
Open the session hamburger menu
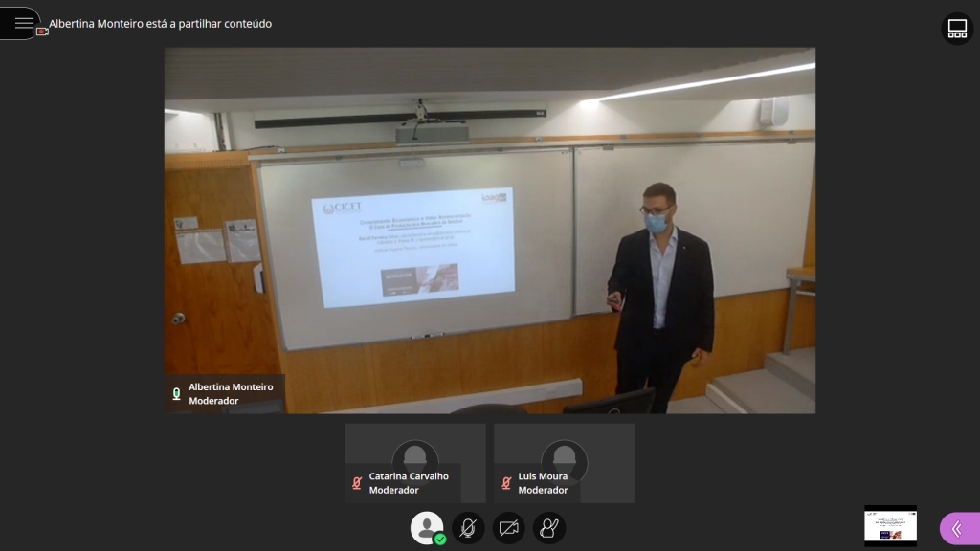click(x=23, y=23)
